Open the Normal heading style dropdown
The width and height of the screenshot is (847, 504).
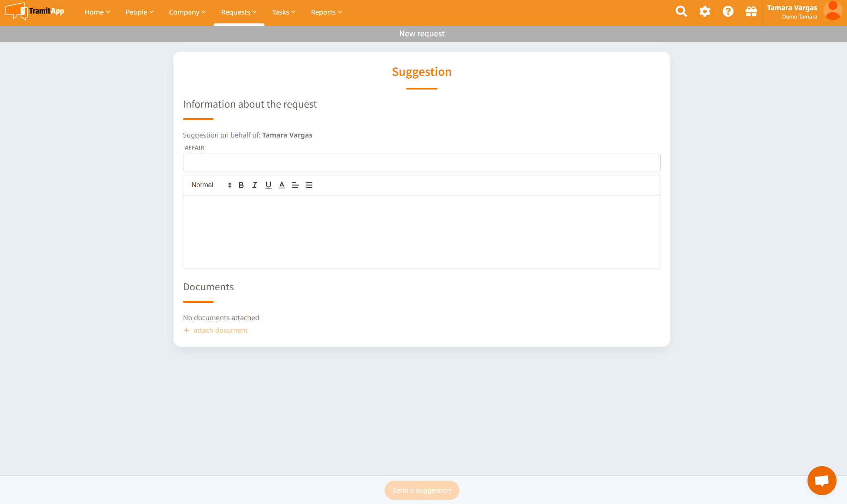pos(211,185)
